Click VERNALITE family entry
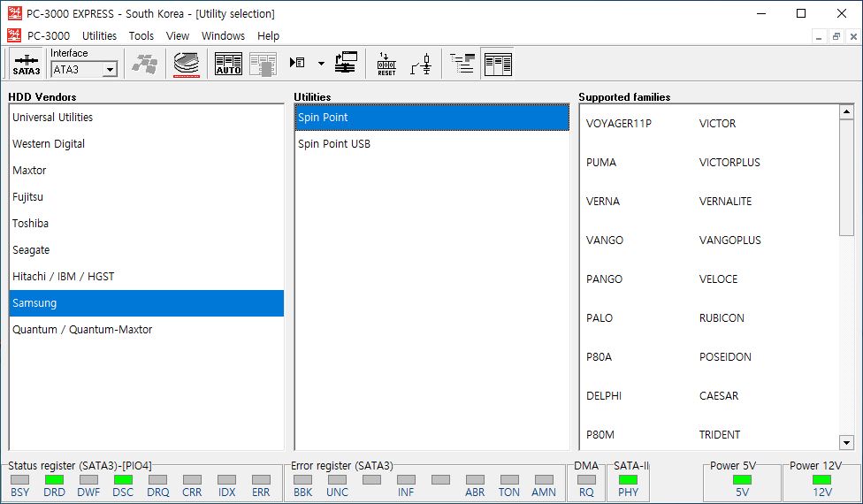 [725, 202]
